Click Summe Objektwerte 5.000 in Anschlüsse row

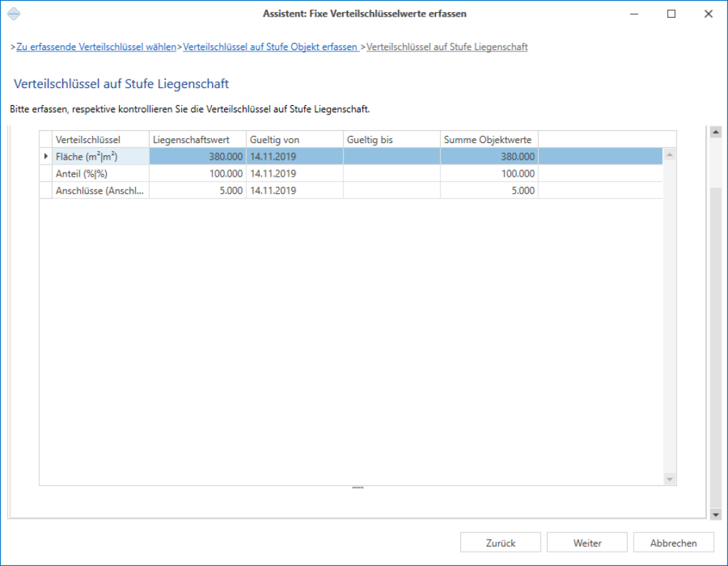[x=490, y=190]
